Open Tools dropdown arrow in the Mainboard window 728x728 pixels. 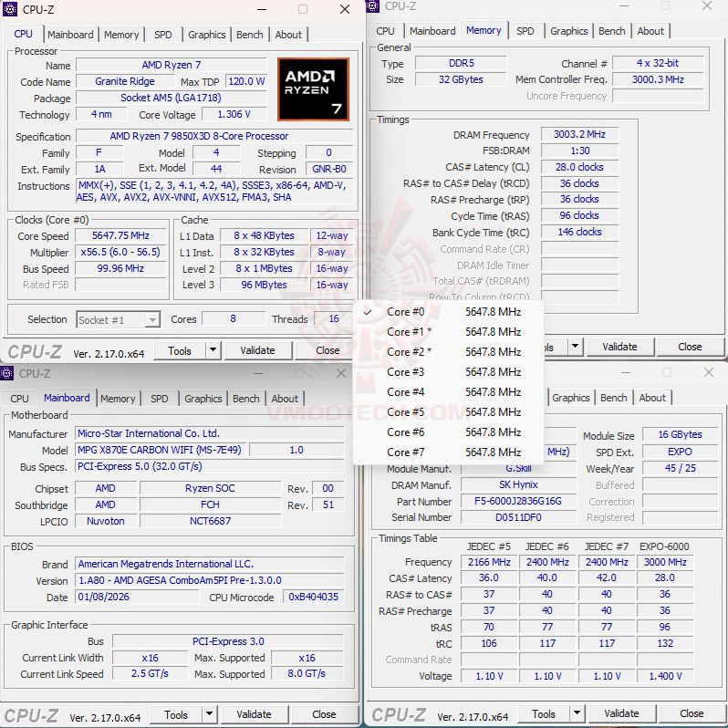point(210,714)
